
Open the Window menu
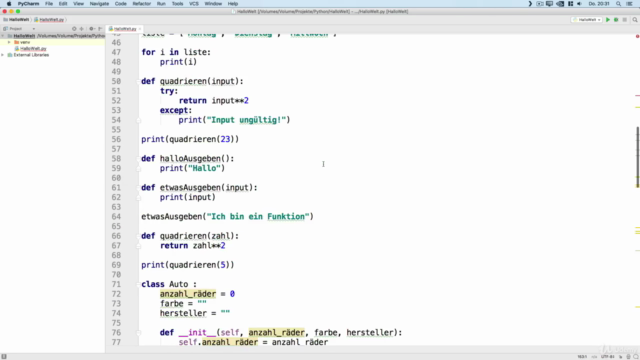pyautogui.click(x=213, y=4)
